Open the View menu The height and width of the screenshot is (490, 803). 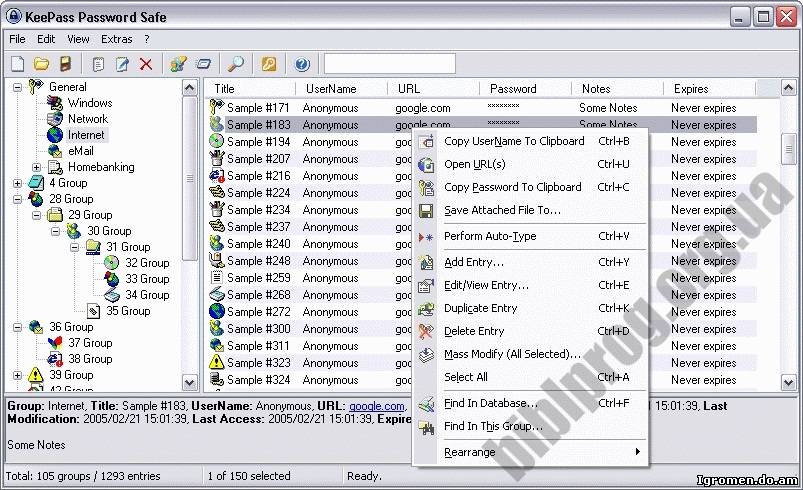coord(78,39)
